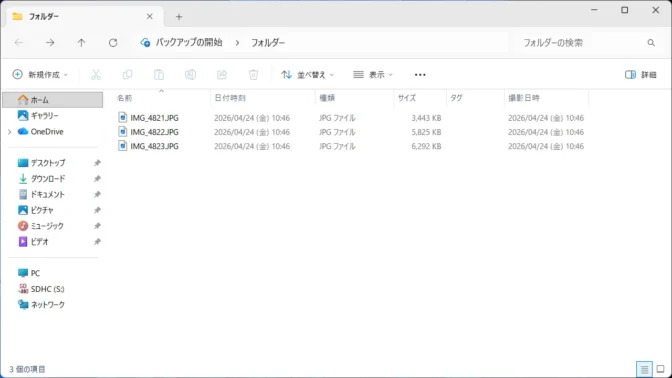Click the search magnifier icon

click(651, 42)
